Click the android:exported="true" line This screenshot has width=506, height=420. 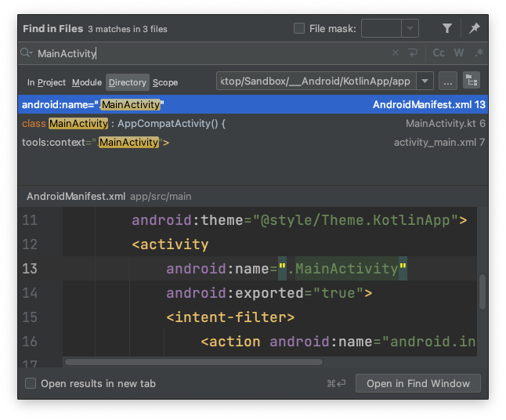(x=269, y=293)
